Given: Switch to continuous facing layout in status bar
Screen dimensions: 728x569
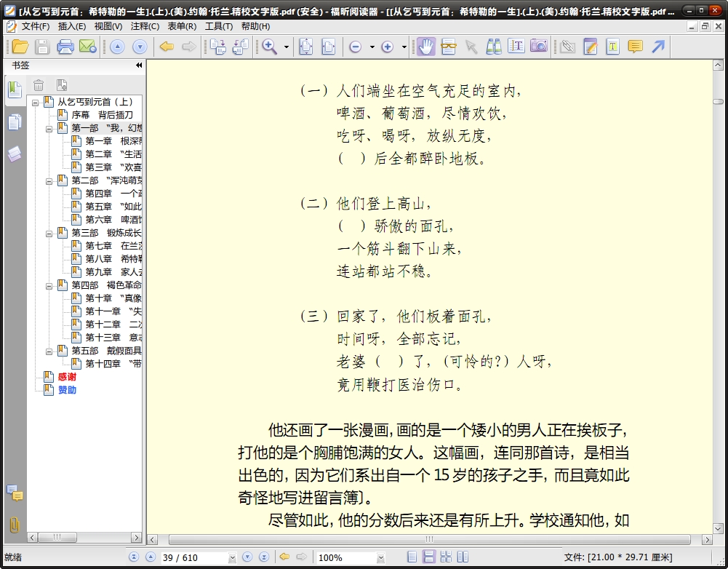Looking at the screenshot, I should pyautogui.click(x=446, y=557).
